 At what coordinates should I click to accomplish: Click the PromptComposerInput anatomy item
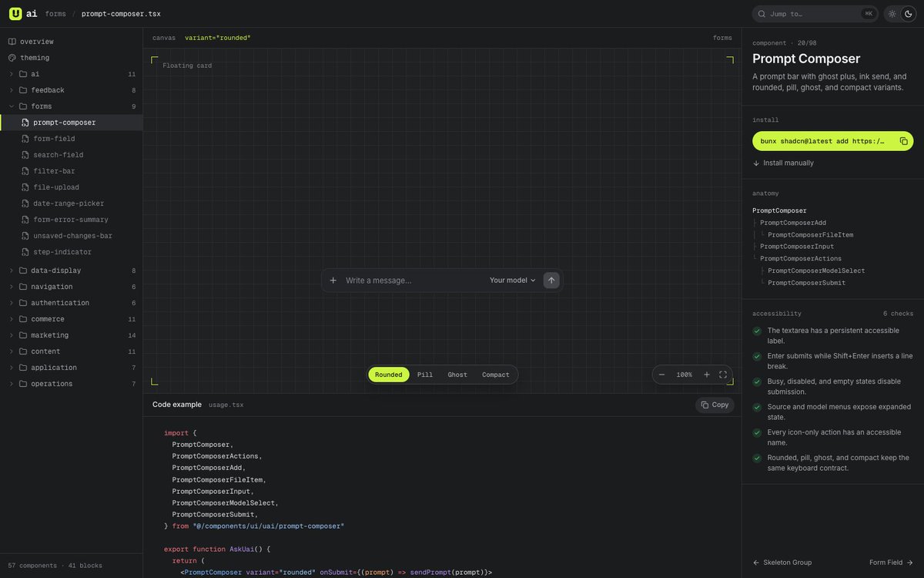(797, 247)
